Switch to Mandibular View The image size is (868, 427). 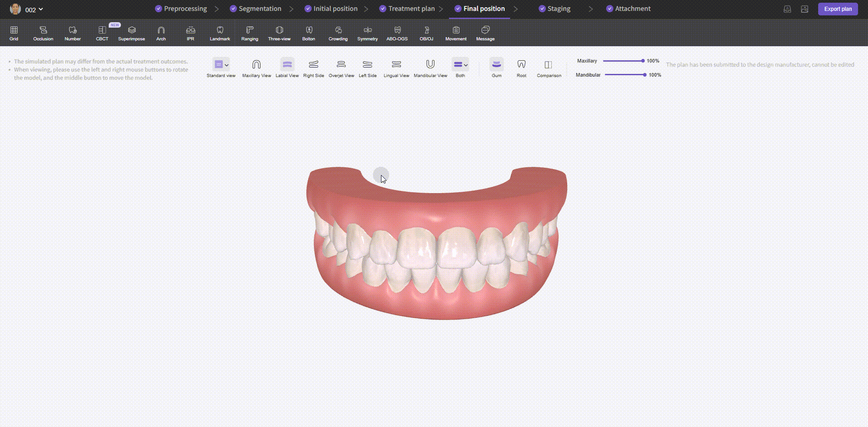[x=430, y=68]
